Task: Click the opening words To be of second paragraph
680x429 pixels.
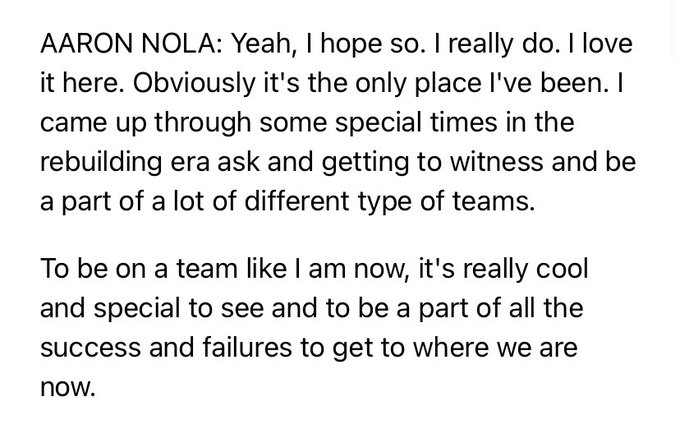Action: (x=74, y=269)
